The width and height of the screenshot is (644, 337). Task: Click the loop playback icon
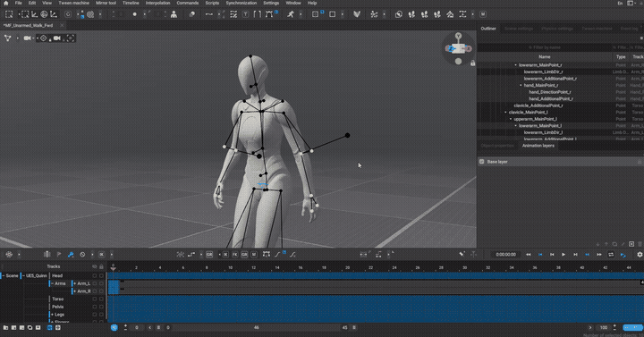coord(611,255)
